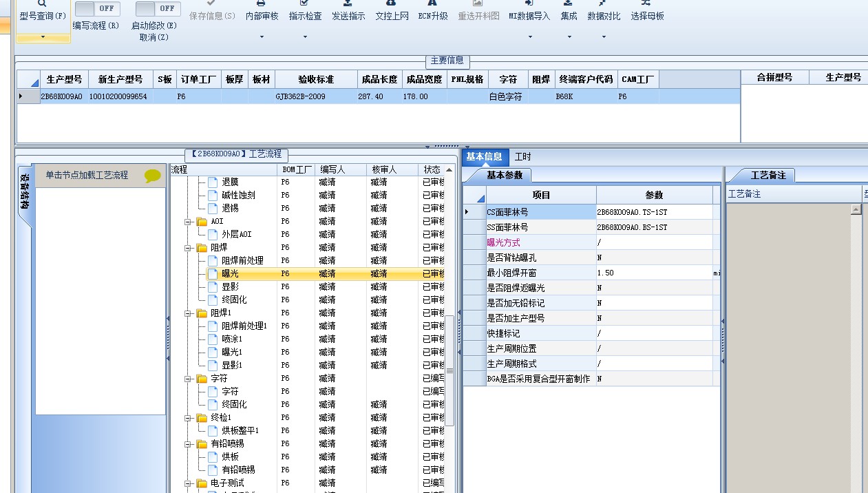Select the 喷涂1 process node

[x=232, y=339]
